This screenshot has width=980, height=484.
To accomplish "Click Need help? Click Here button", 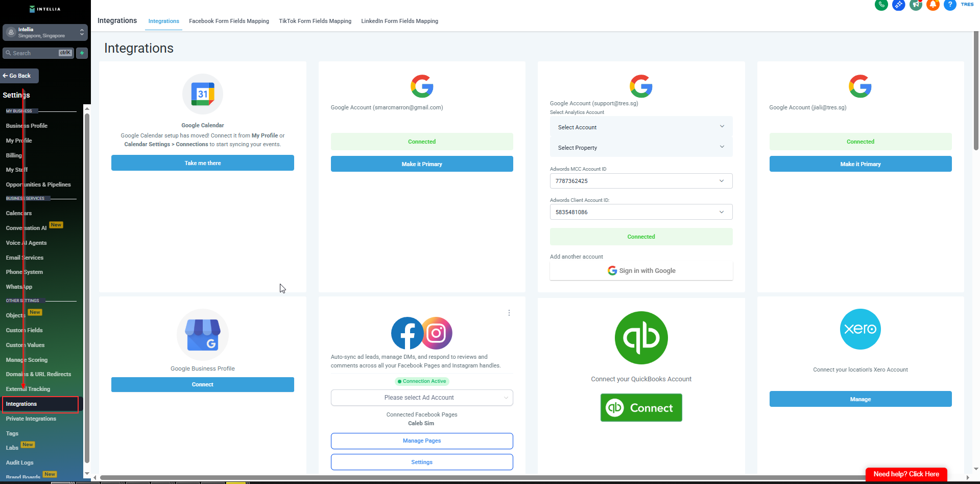I will [x=906, y=474].
